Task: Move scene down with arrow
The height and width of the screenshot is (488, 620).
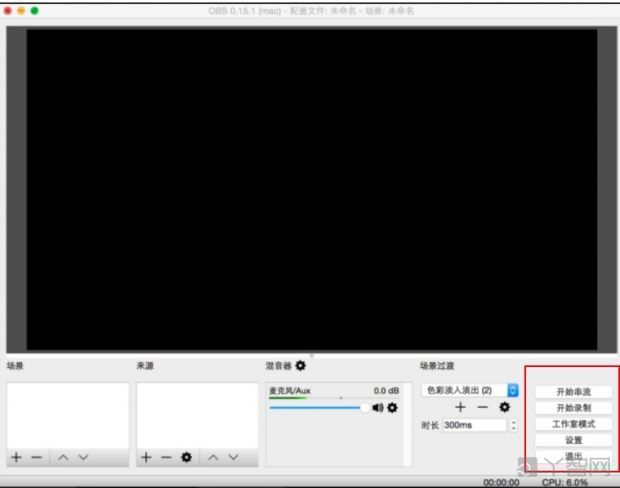Action: [x=83, y=458]
